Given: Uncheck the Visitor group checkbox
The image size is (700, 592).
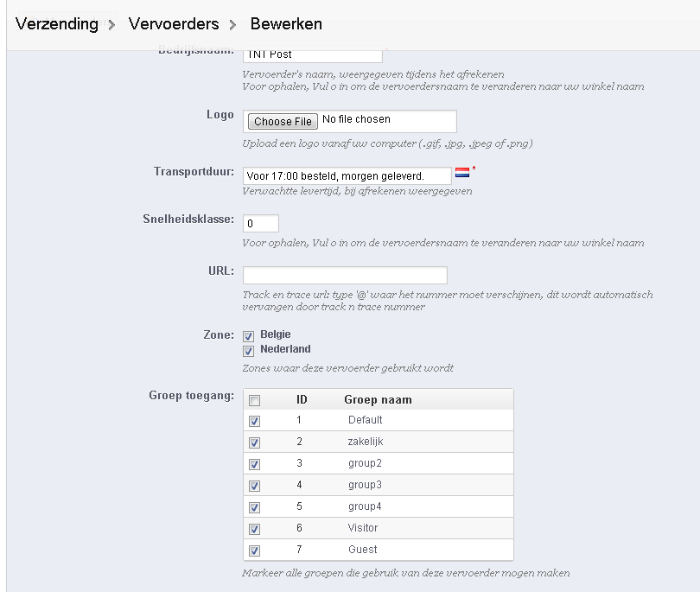Looking at the screenshot, I should [x=254, y=529].
